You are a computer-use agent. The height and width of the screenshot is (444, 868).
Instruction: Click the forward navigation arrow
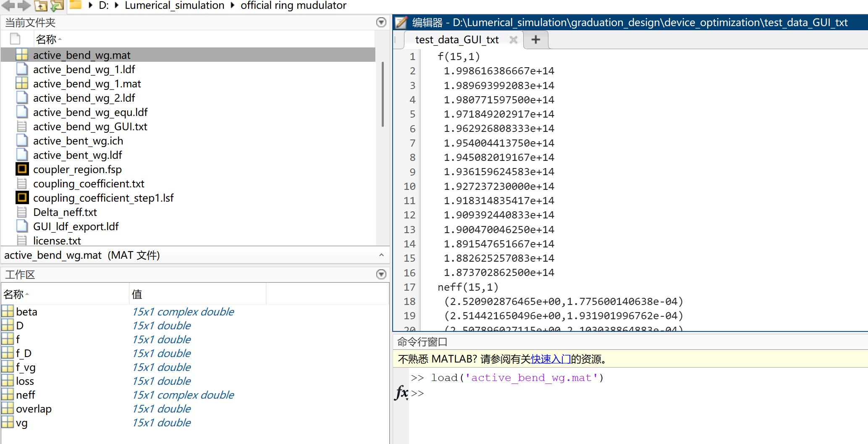(x=24, y=5)
